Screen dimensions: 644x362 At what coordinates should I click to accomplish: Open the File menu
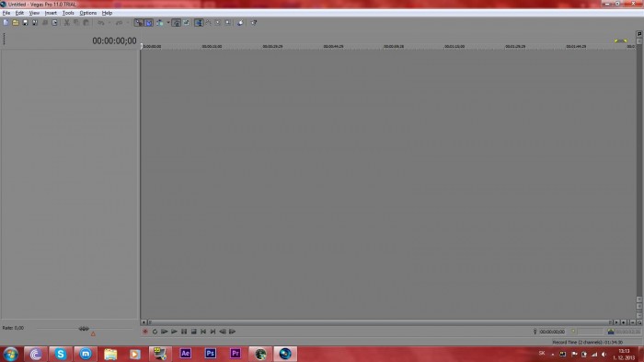(x=6, y=13)
